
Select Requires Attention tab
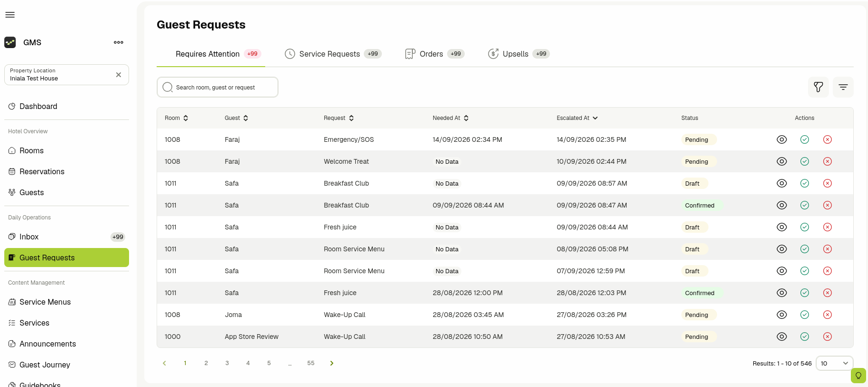pyautogui.click(x=211, y=54)
